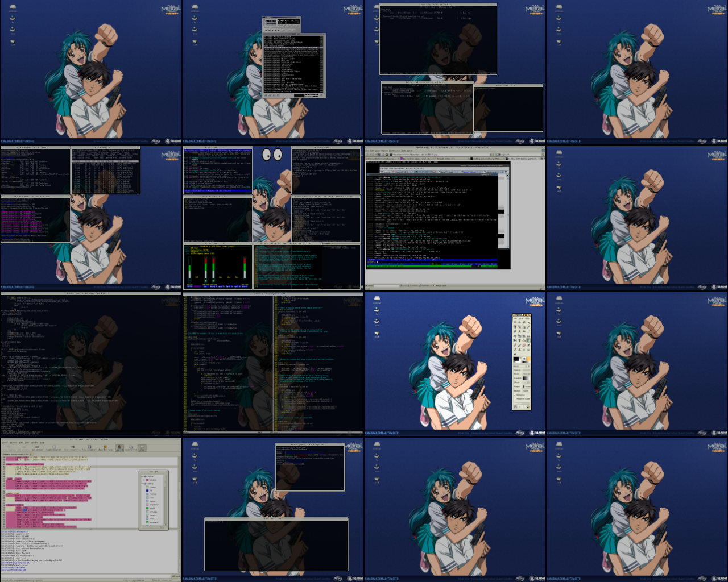
Task: Select the Free Select lasso tool in GIMP
Action: pos(524,322)
